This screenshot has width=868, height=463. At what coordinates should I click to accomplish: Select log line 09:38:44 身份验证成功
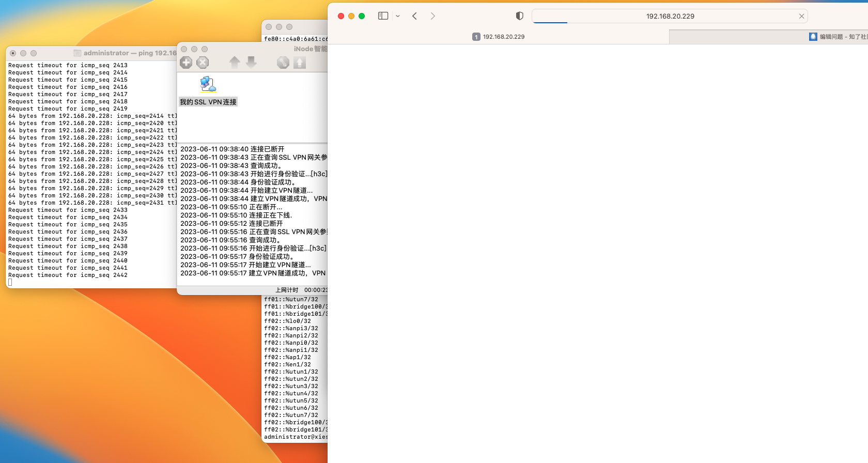(x=238, y=182)
